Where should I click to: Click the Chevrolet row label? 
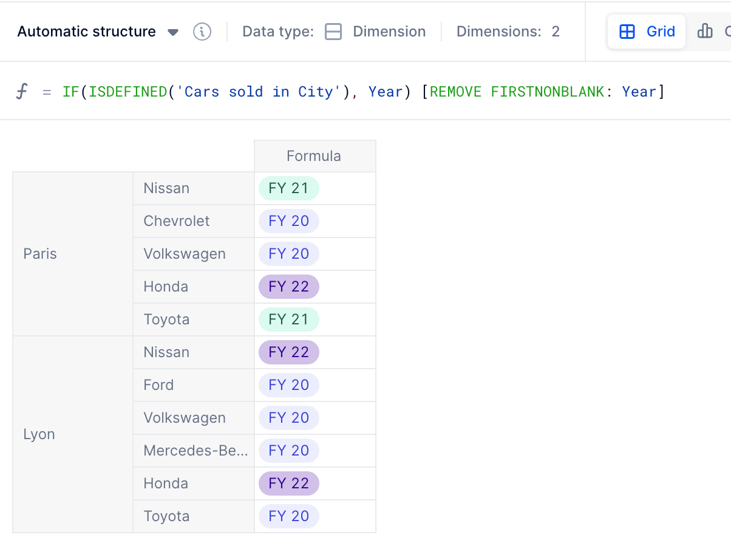click(194, 221)
